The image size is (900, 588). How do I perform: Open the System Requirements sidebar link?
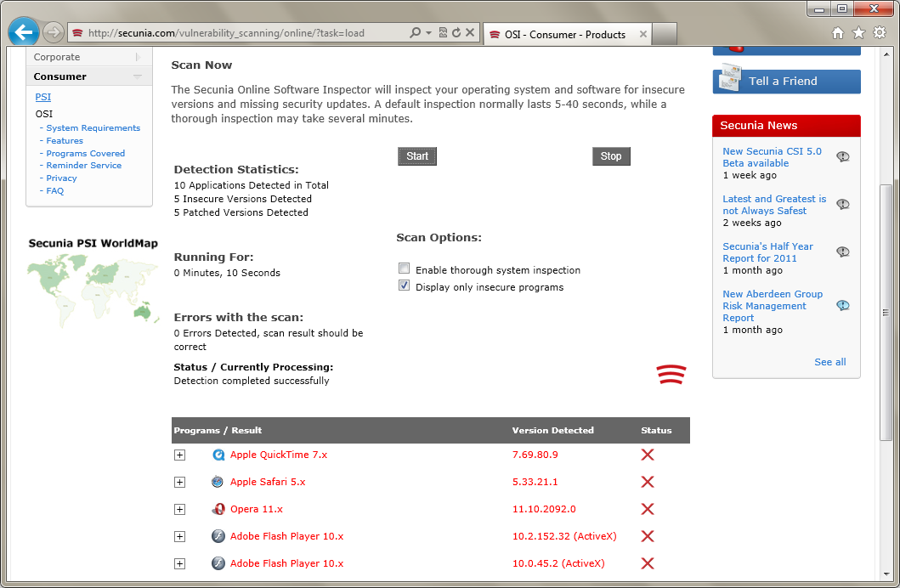coord(93,128)
